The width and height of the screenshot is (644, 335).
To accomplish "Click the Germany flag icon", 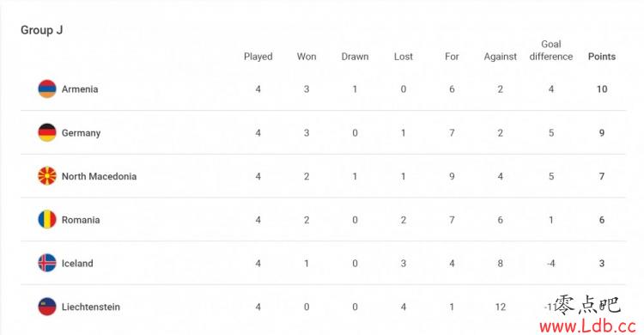I will click(47, 132).
